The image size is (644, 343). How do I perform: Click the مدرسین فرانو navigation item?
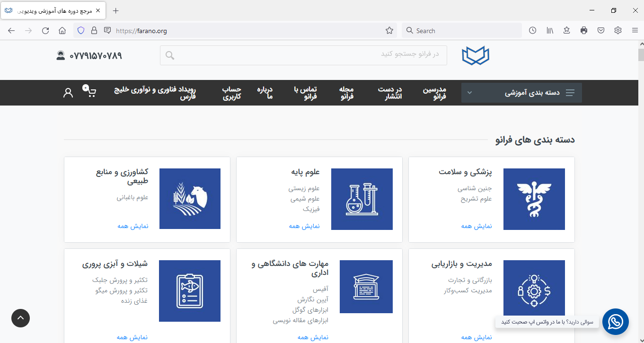434,93
